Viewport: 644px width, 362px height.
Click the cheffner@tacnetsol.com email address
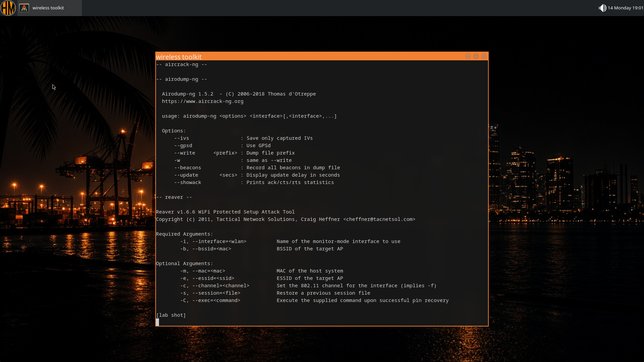pyautogui.click(x=379, y=219)
